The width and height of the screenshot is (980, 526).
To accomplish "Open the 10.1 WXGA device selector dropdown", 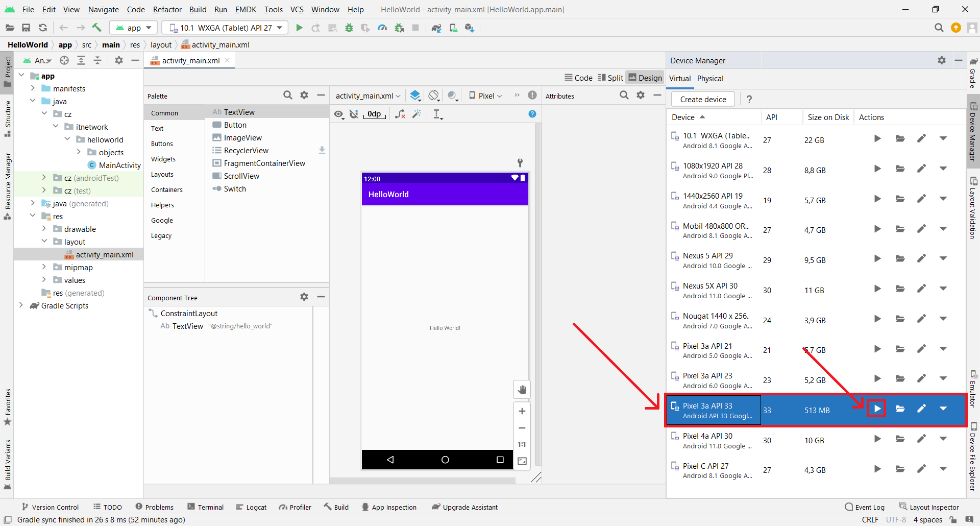I will click(225, 28).
